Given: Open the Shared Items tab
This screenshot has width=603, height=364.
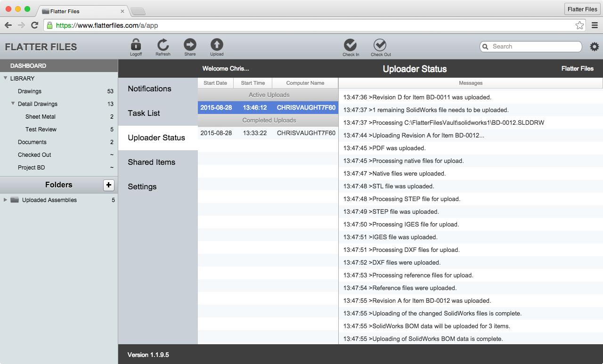Looking at the screenshot, I should point(158,162).
